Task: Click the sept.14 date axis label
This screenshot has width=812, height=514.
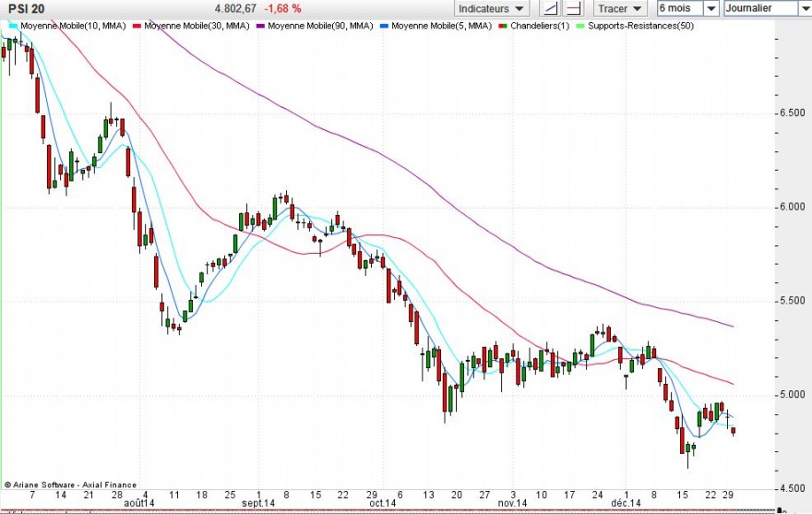Action: pyautogui.click(x=258, y=503)
